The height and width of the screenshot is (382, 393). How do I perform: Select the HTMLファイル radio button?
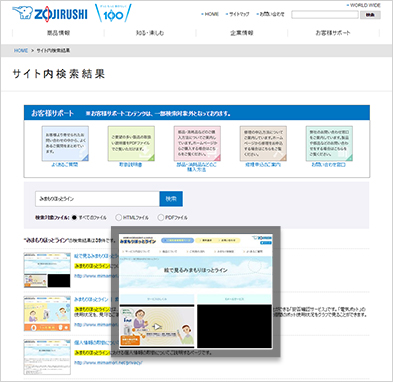(118, 217)
